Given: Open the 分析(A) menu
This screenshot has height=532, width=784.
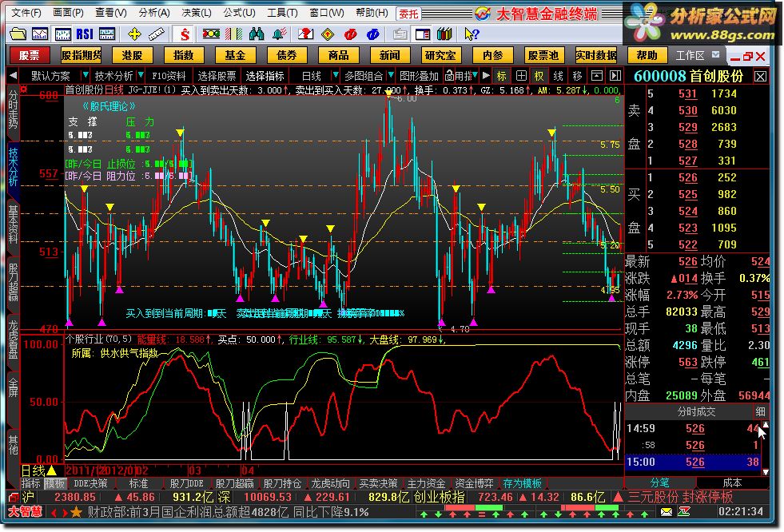Looking at the screenshot, I should point(154,13).
